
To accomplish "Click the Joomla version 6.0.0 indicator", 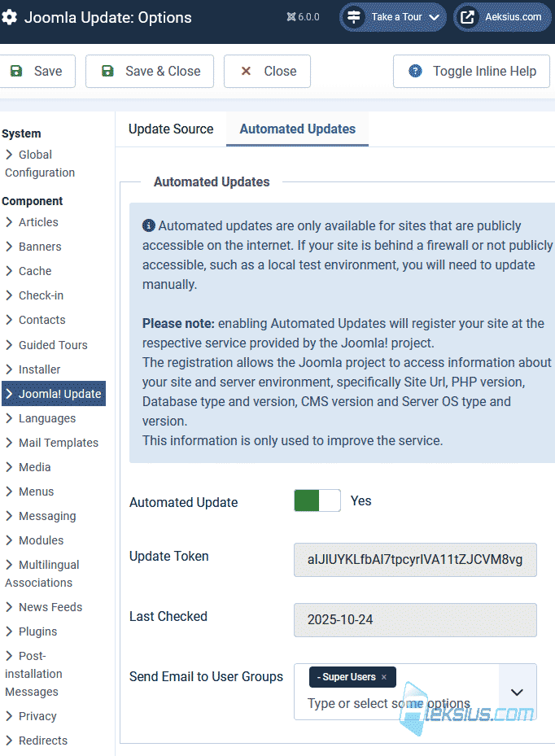I will pos(303,17).
